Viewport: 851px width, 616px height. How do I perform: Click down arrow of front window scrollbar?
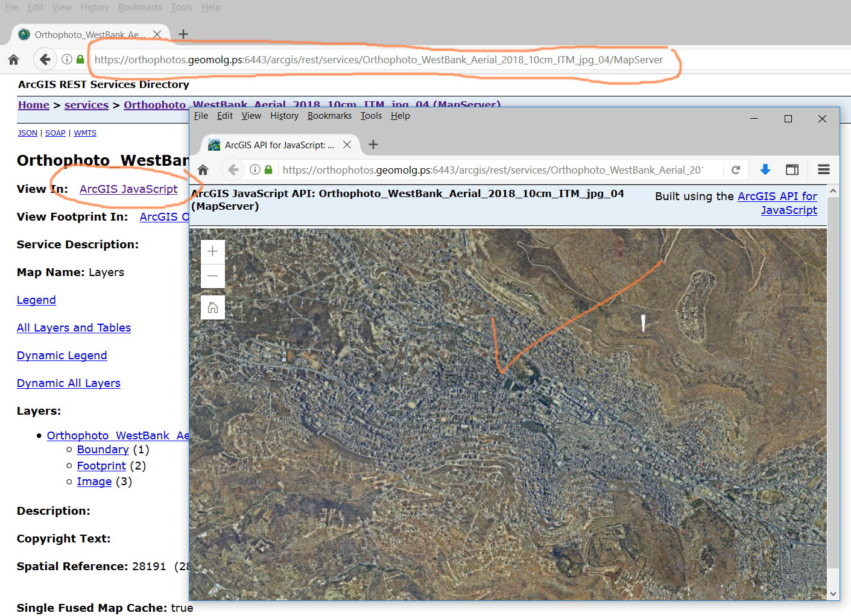pyautogui.click(x=833, y=594)
